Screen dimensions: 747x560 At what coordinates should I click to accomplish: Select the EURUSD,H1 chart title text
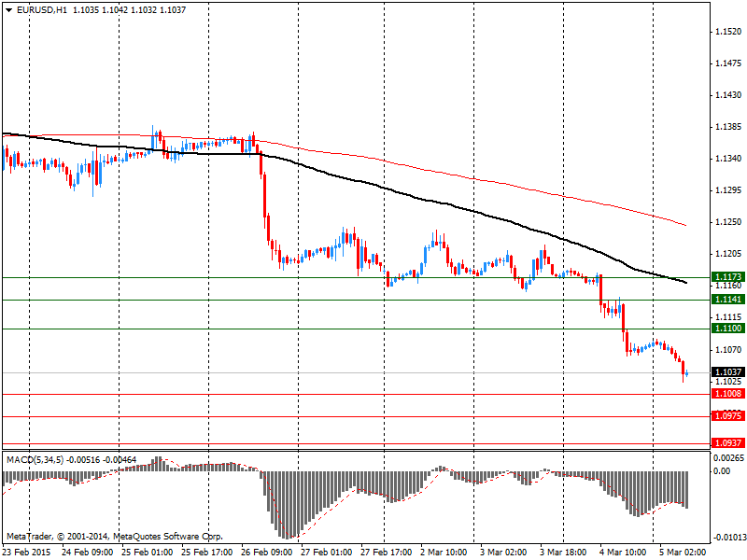click(41, 9)
